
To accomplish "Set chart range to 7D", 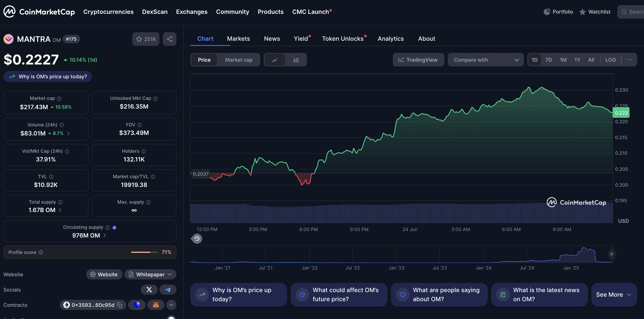I will (549, 60).
